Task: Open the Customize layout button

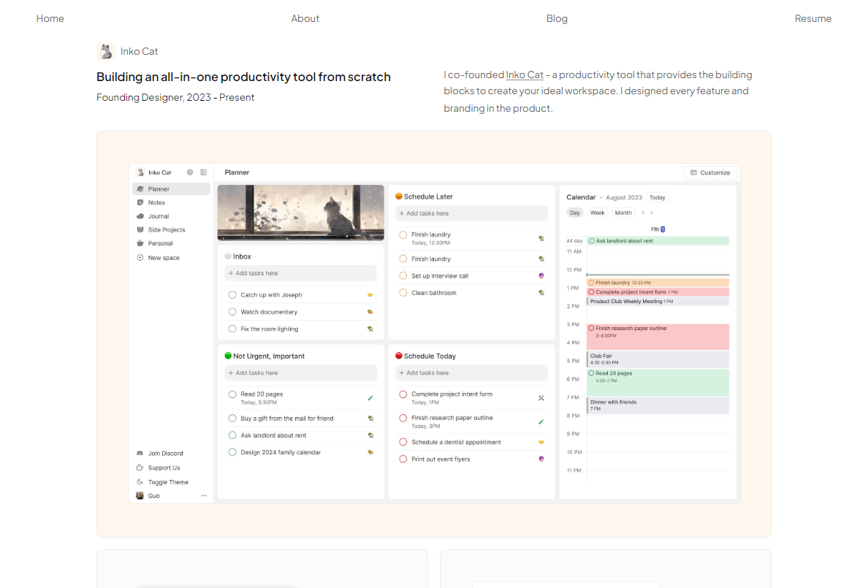Action: click(710, 172)
